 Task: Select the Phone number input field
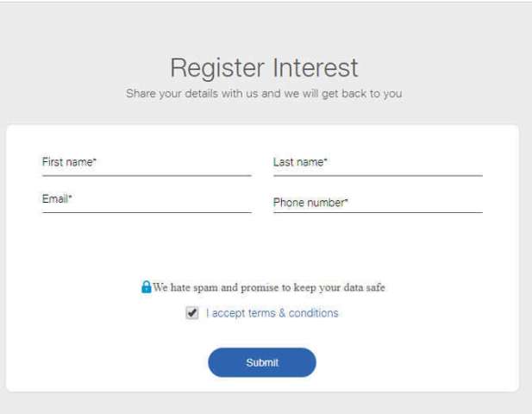click(x=378, y=202)
